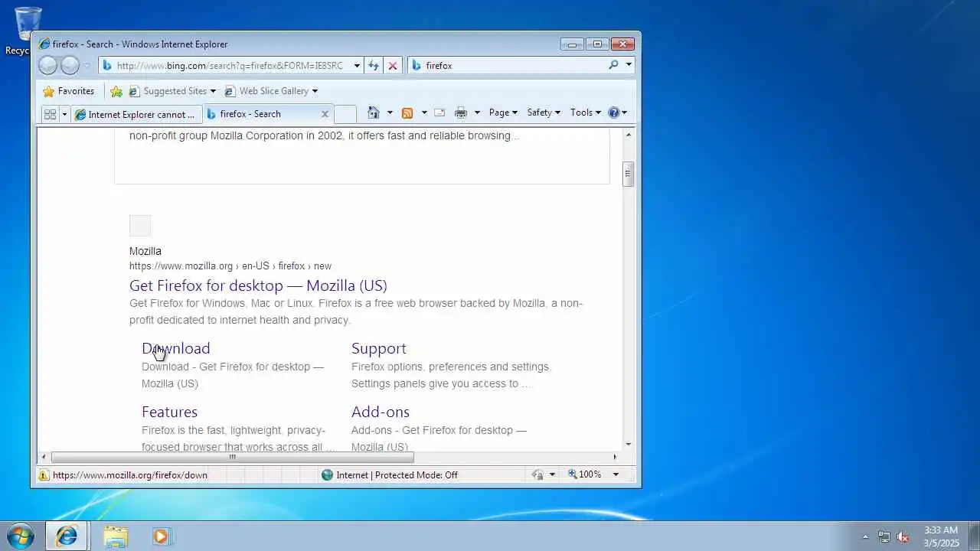Open Windows Media Player on taskbar

[x=161, y=536]
